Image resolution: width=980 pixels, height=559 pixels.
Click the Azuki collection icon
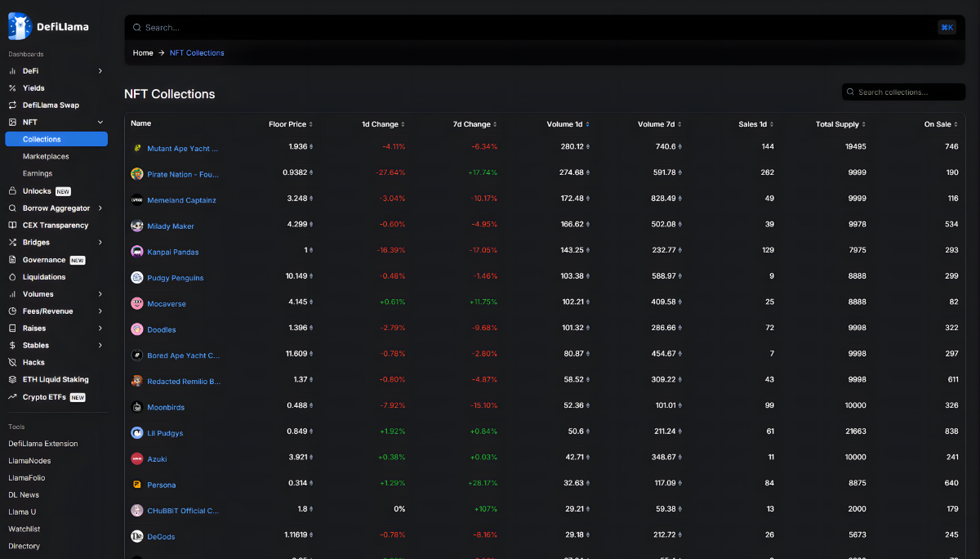click(137, 458)
